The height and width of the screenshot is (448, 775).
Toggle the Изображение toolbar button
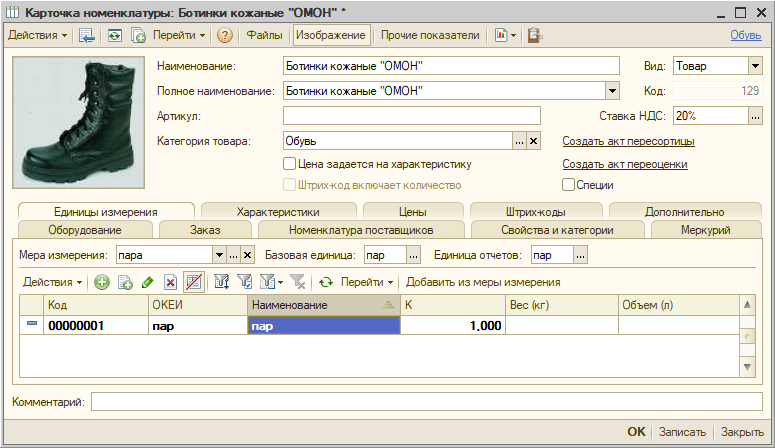[x=330, y=35]
